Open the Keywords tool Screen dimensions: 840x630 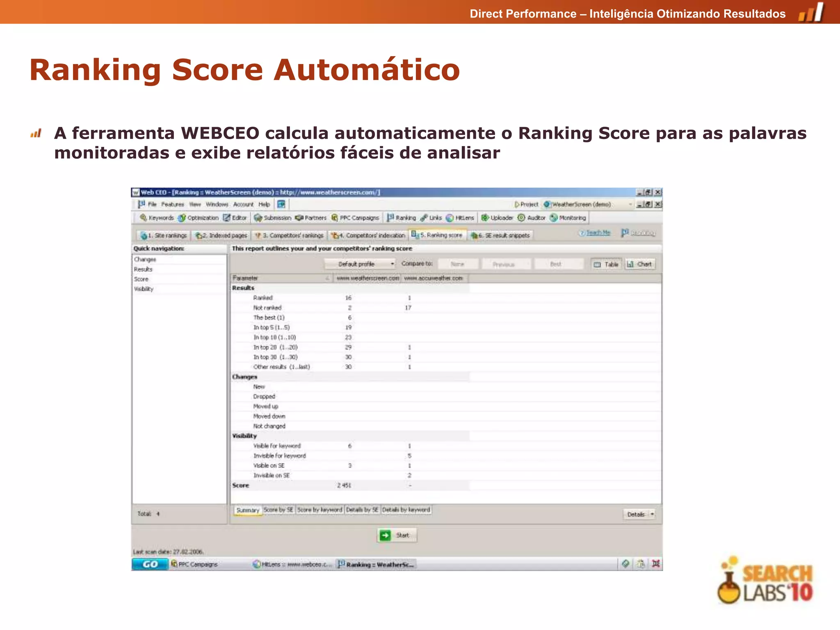click(x=157, y=218)
